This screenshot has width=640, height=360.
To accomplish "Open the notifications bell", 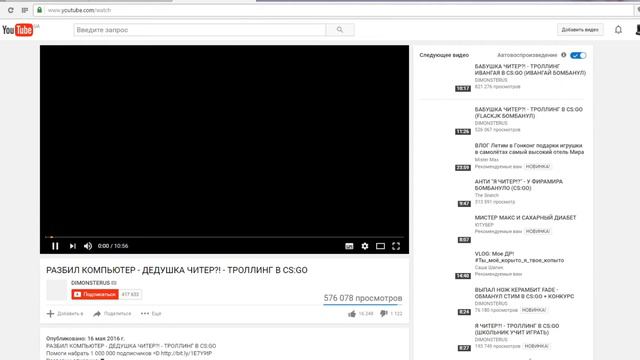I will click(618, 30).
